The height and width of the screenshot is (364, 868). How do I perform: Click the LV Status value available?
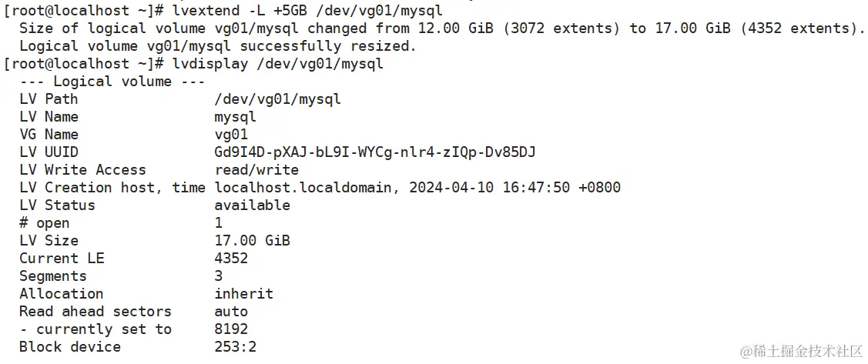tap(252, 205)
